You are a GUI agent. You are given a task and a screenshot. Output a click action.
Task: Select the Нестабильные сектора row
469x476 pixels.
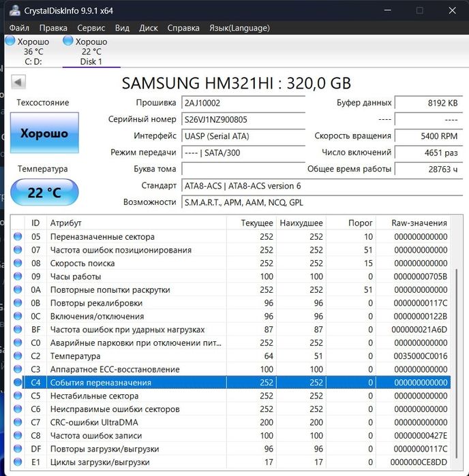tap(230, 396)
